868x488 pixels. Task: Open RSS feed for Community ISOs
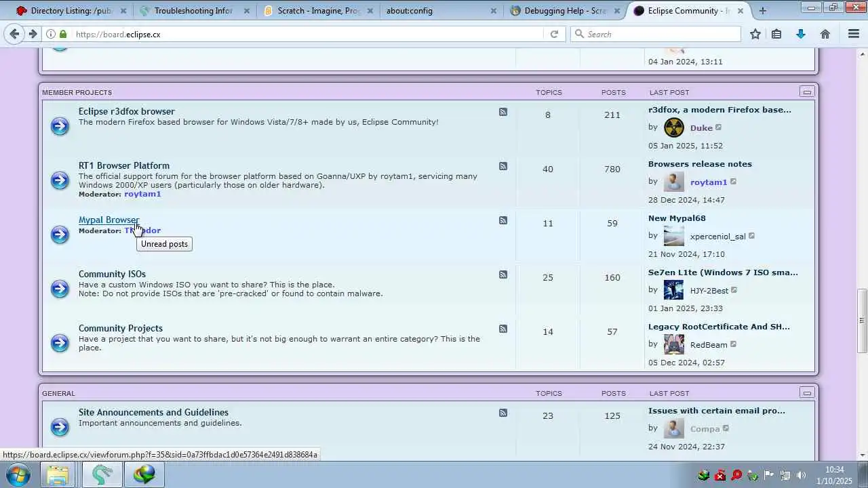point(503,274)
